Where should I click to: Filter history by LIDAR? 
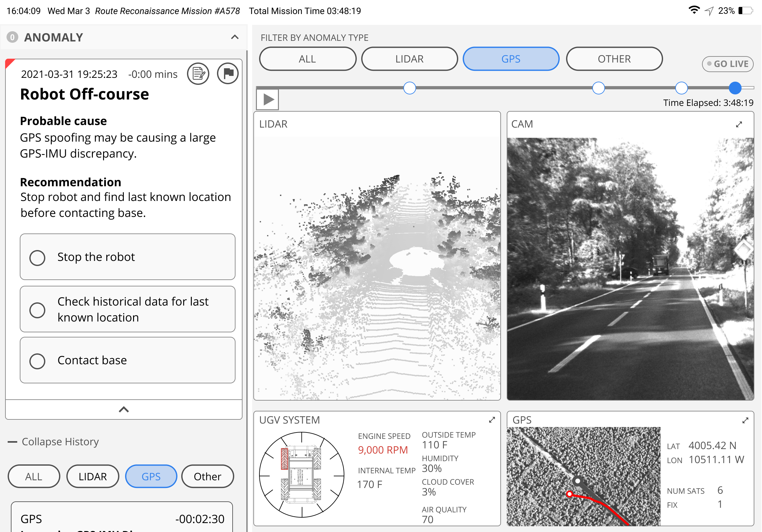[93, 477]
